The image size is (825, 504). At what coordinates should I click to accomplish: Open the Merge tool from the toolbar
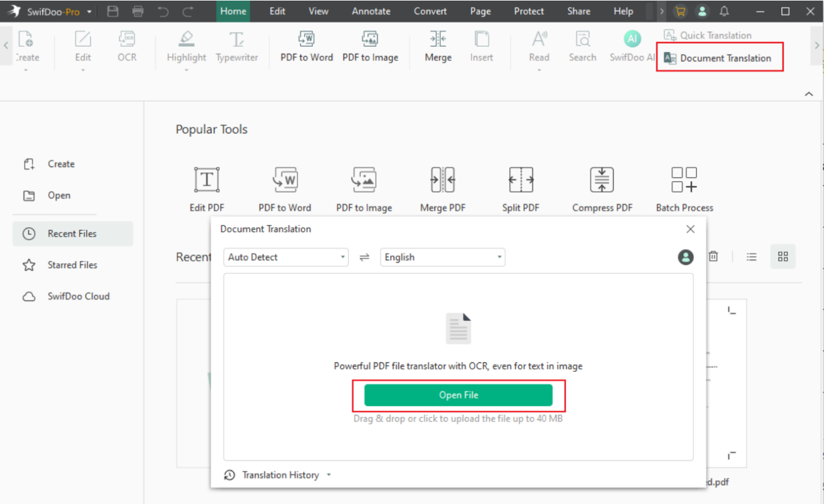coord(438,48)
